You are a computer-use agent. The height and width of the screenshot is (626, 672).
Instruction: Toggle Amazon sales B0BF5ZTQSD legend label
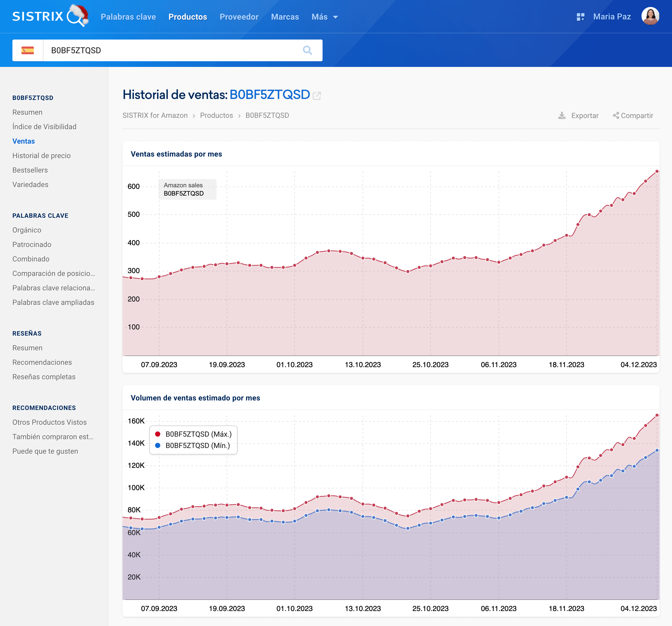coord(184,189)
